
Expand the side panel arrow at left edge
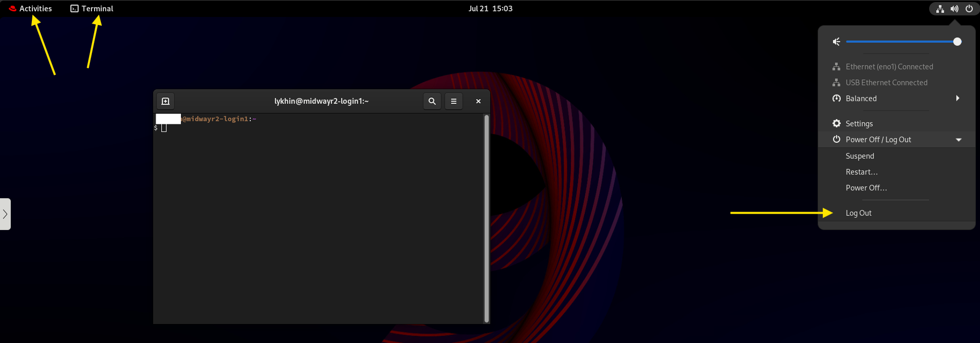5,214
